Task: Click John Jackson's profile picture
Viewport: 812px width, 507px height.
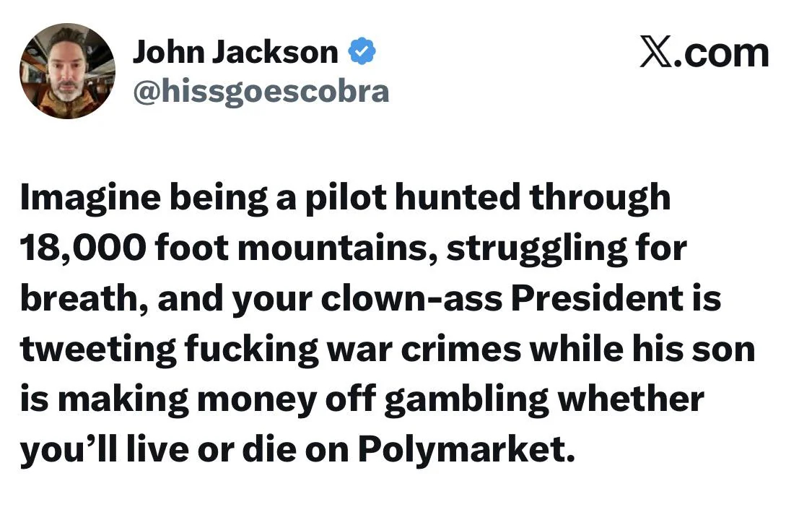Action: click(x=66, y=71)
